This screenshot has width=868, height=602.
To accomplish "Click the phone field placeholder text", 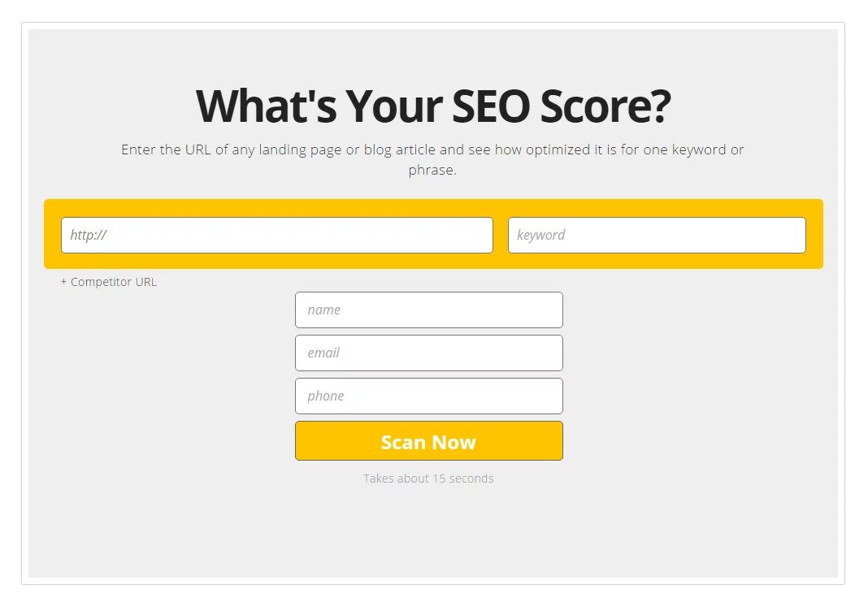I will coord(326,396).
